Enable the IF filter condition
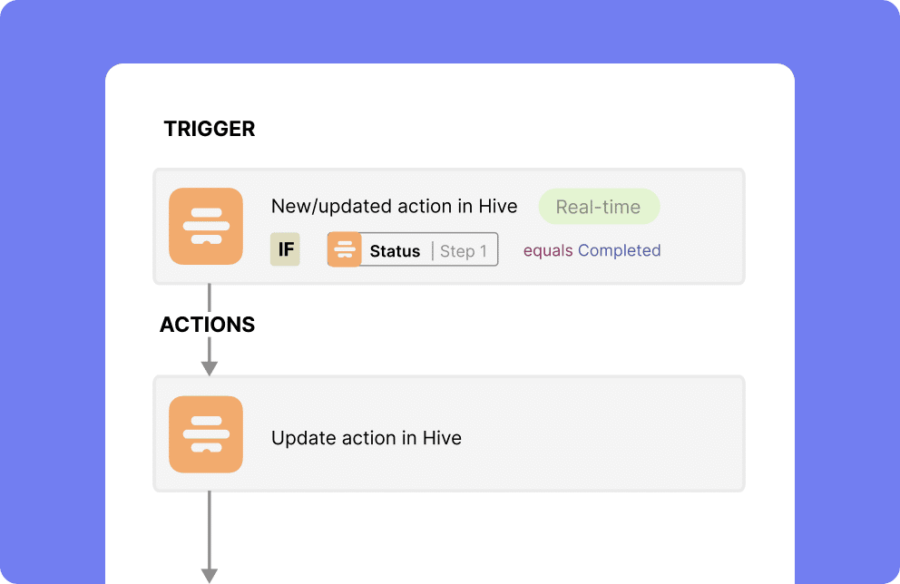The width and height of the screenshot is (900, 584). point(285,249)
